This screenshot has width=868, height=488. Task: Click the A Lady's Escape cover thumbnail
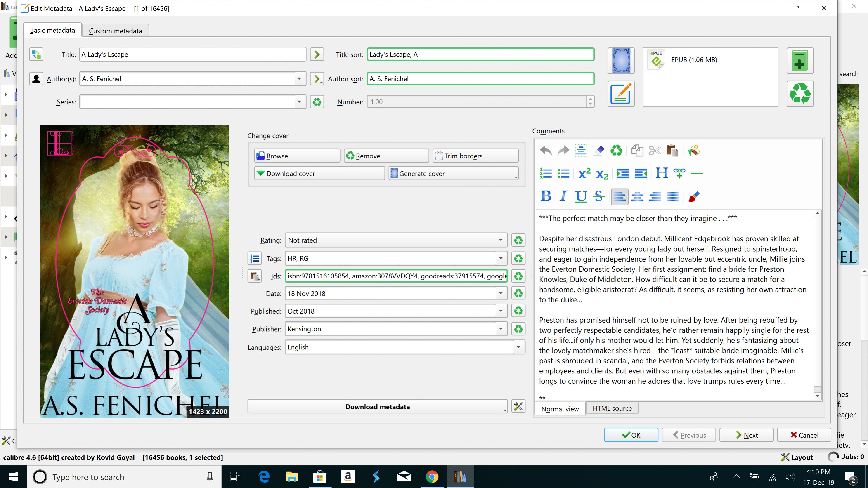(x=135, y=271)
